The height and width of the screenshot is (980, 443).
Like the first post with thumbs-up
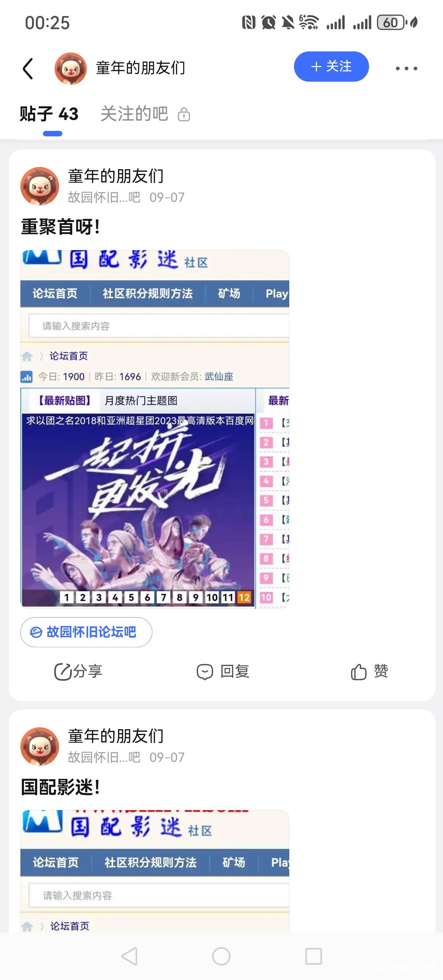(358, 672)
